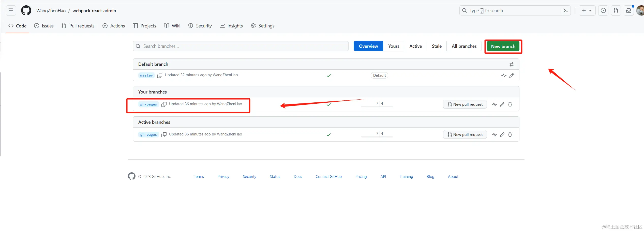644x231 pixels.
Task: Open the webpack-react-admin repository link
Action: (x=94, y=11)
